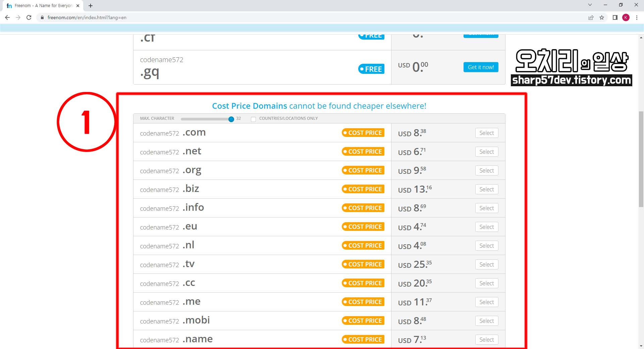This screenshot has width=644, height=349.
Task: Click the 'codename572 .gq' domain name
Action: coord(162,68)
